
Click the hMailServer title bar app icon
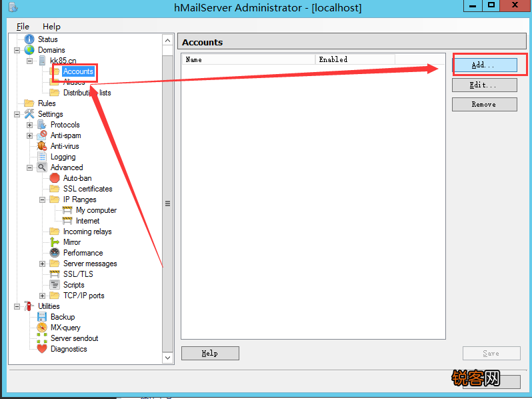tap(13, 7)
